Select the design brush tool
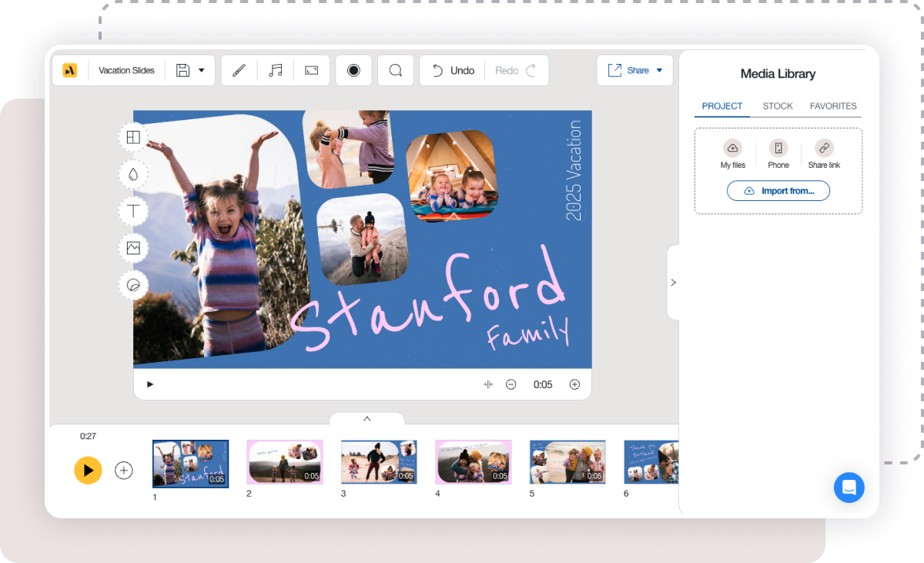The image size is (924, 563). pyautogui.click(x=239, y=70)
